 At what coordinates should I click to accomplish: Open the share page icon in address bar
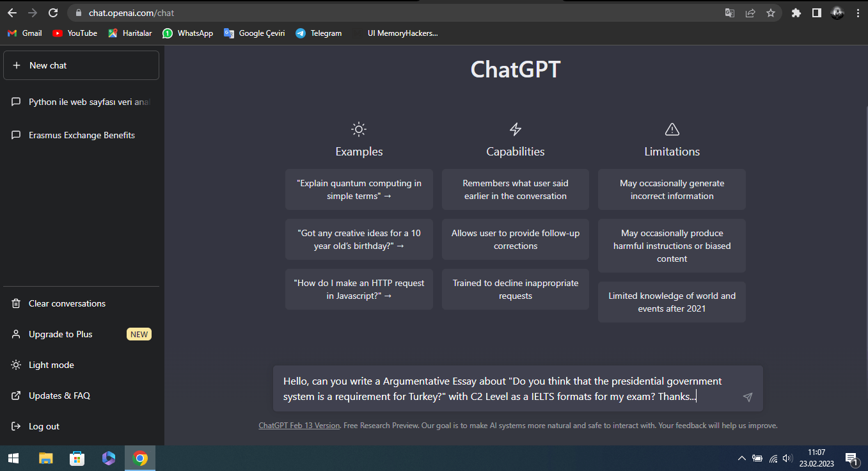pos(750,13)
